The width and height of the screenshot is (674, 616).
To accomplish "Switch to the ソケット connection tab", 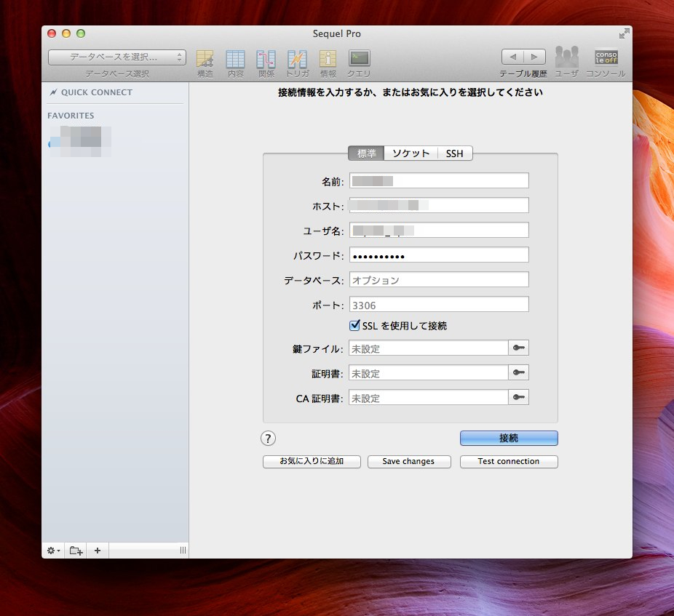I will pyautogui.click(x=411, y=153).
